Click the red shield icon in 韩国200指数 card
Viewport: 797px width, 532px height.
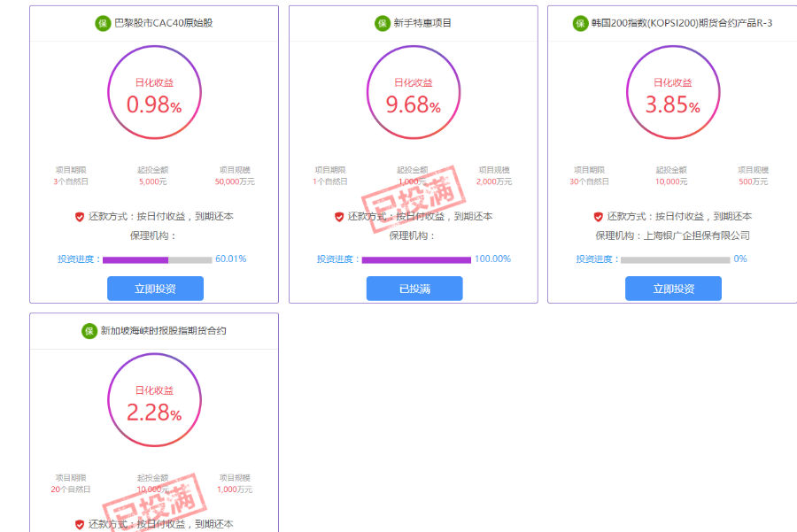[599, 217]
